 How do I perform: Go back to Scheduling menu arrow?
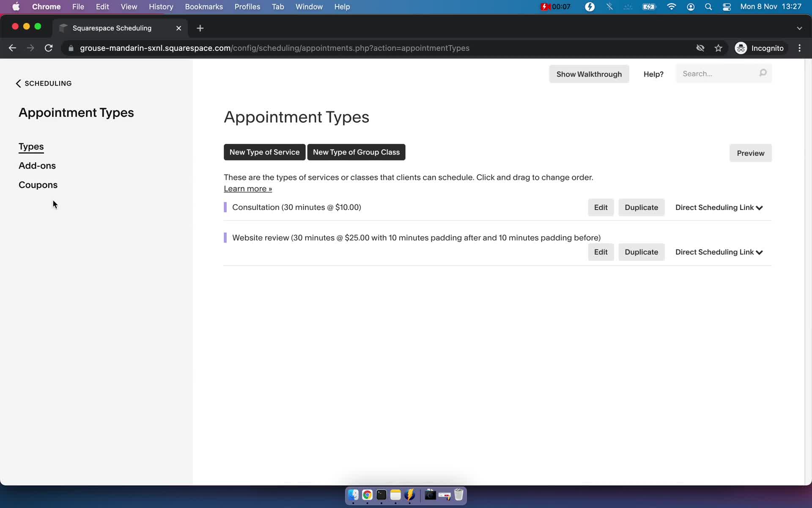tap(18, 83)
